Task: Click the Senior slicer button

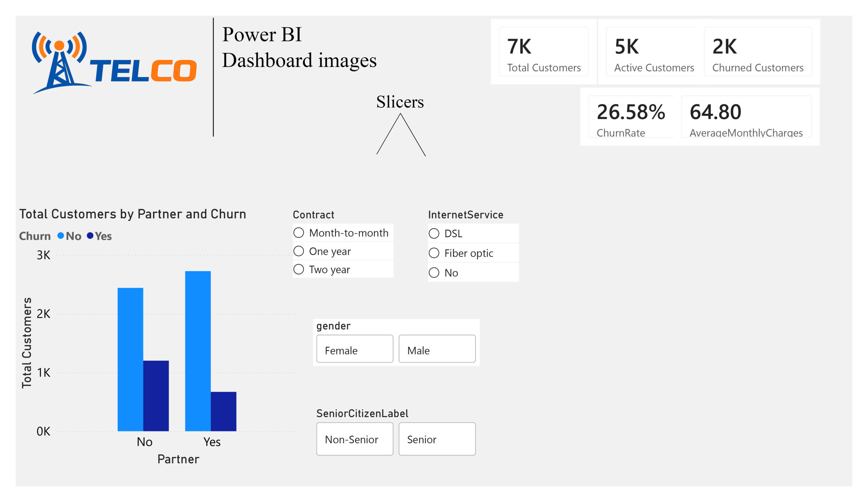Action: (x=437, y=439)
